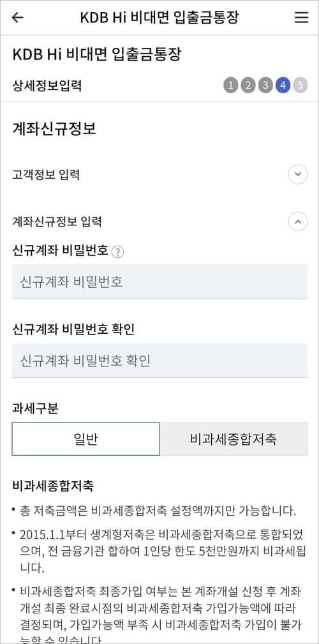This screenshot has width=319, height=644.
Task: Tap the active step 4 circle
Action: (x=283, y=86)
